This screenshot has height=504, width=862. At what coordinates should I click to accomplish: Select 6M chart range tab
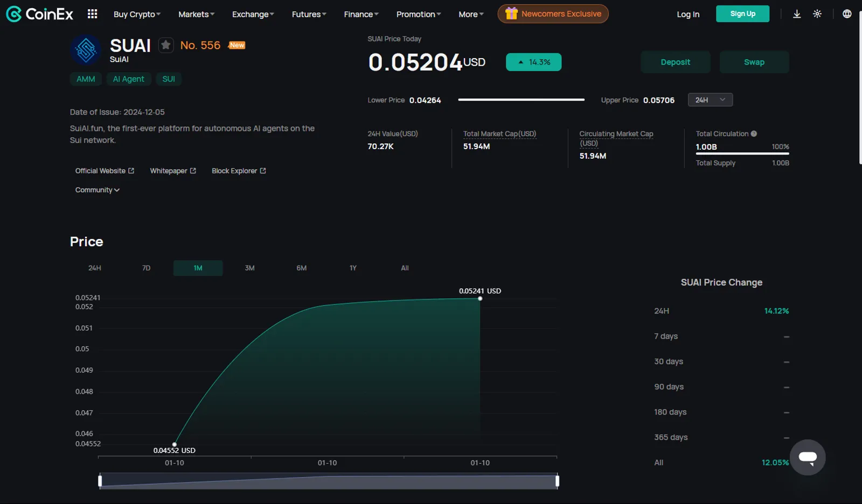[302, 268]
